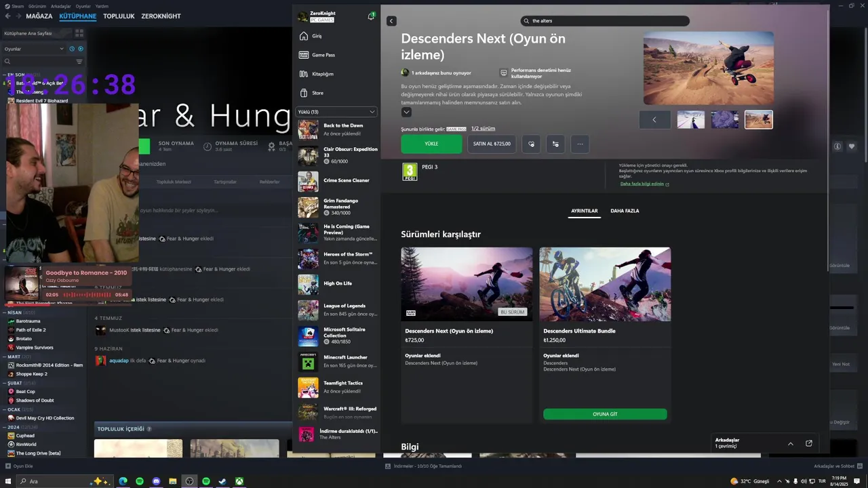Screen dimensions: 868x488
Task: Open Steam MAĞAZA tab
Action: (x=39, y=16)
